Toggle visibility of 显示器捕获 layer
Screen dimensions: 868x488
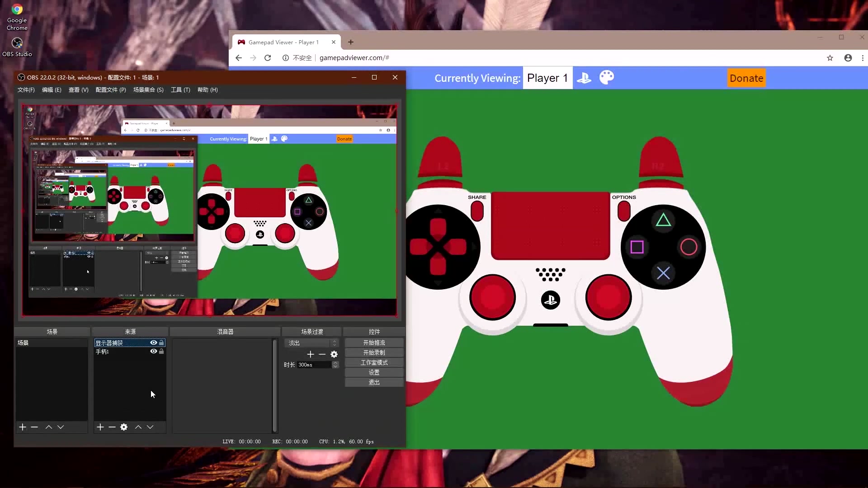click(x=153, y=342)
